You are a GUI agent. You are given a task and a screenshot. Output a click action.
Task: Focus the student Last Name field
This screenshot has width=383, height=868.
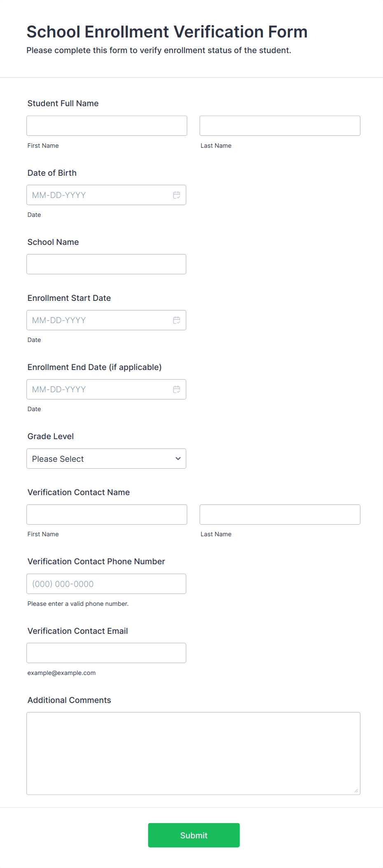[x=280, y=126]
